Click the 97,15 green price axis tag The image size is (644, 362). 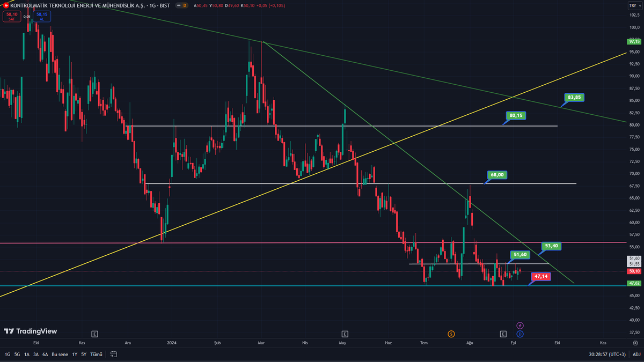click(634, 41)
